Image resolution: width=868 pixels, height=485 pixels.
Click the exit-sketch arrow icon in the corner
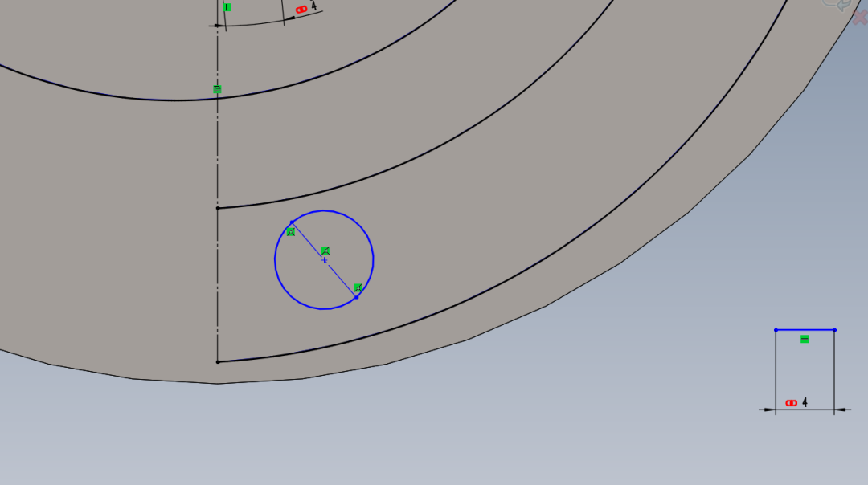click(x=837, y=5)
